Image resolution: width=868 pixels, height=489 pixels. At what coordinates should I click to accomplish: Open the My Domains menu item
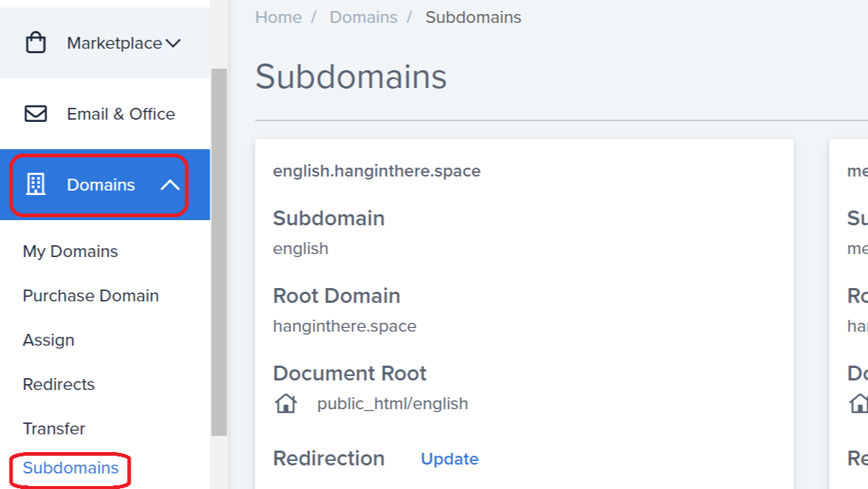click(x=70, y=251)
